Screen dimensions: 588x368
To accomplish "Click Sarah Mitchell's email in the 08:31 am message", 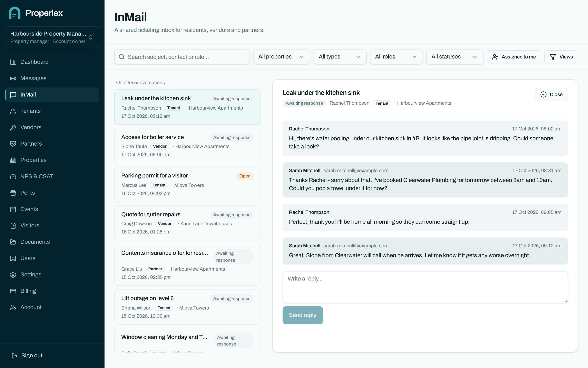I will tap(356, 171).
